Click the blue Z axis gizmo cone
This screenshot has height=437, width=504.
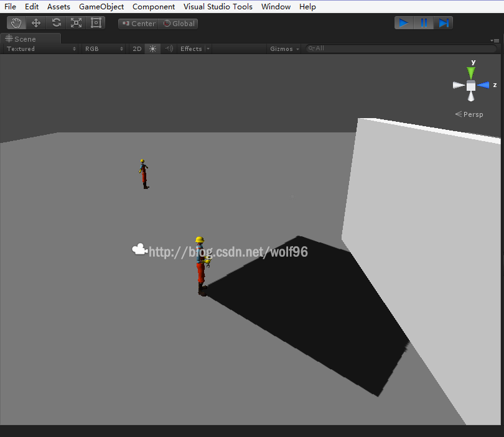tap(483, 85)
